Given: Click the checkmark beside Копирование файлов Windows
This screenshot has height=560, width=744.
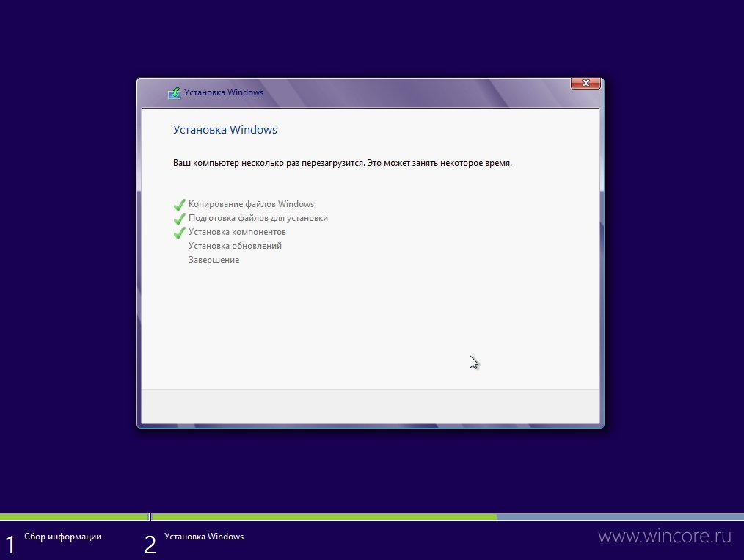Looking at the screenshot, I should click(179, 205).
